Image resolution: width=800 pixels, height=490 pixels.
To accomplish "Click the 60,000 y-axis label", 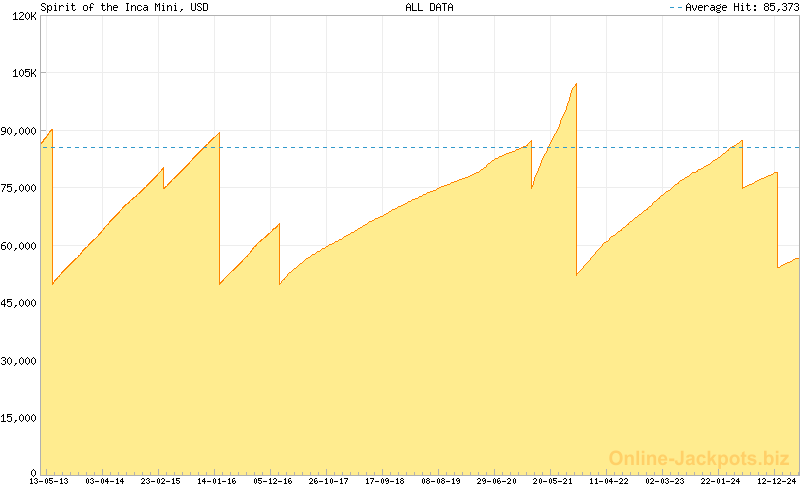I will tap(20, 246).
